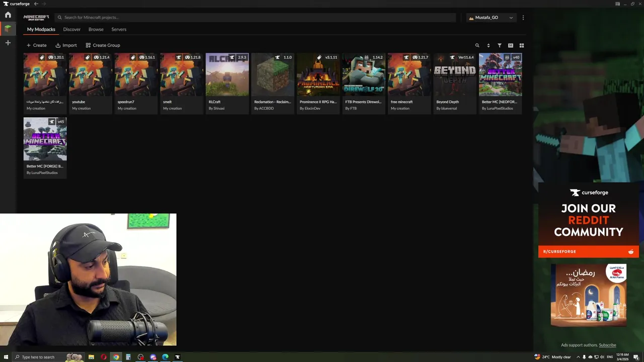Launch Opera browser from the taskbar
The height and width of the screenshot is (362, 644).
(x=104, y=357)
